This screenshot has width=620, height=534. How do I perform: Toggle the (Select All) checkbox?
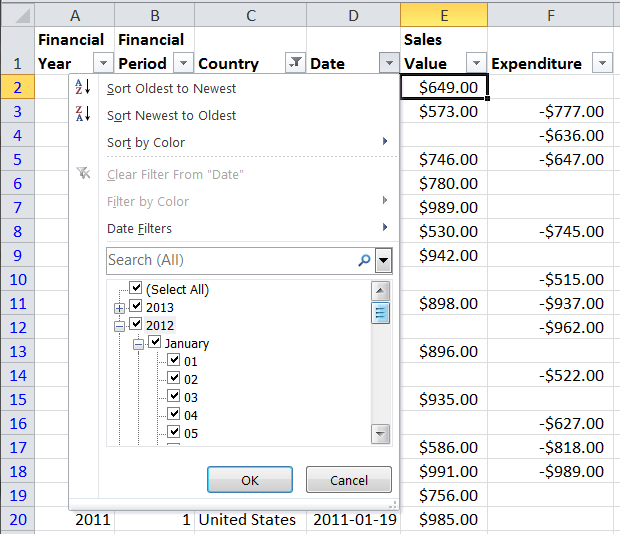point(136,289)
